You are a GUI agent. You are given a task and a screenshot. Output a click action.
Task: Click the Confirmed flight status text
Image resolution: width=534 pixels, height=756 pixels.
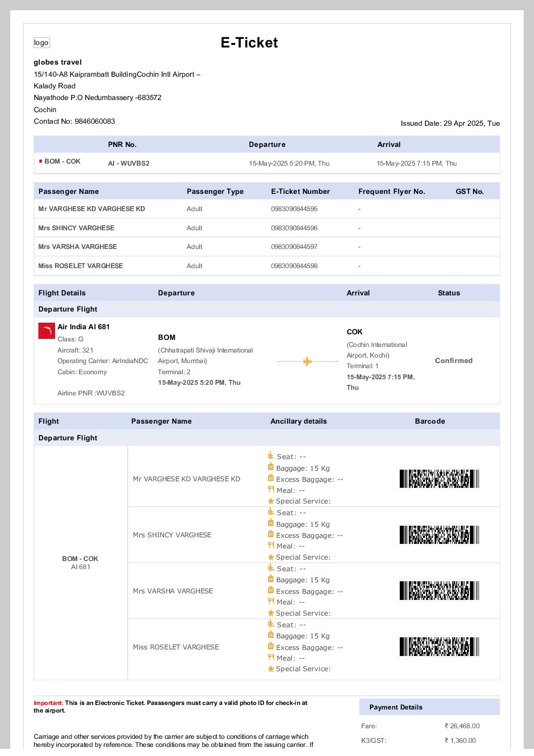pyautogui.click(x=454, y=361)
